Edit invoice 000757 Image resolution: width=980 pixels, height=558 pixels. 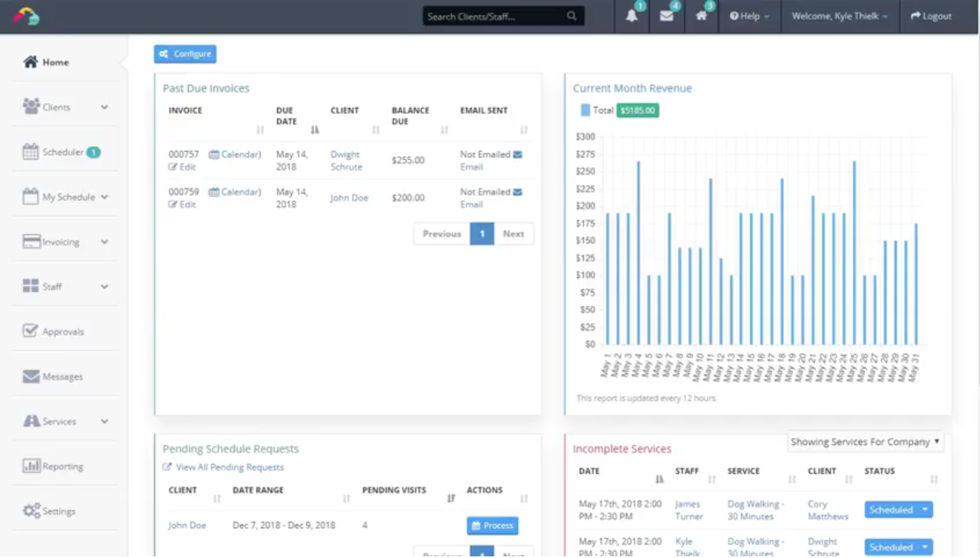(181, 166)
